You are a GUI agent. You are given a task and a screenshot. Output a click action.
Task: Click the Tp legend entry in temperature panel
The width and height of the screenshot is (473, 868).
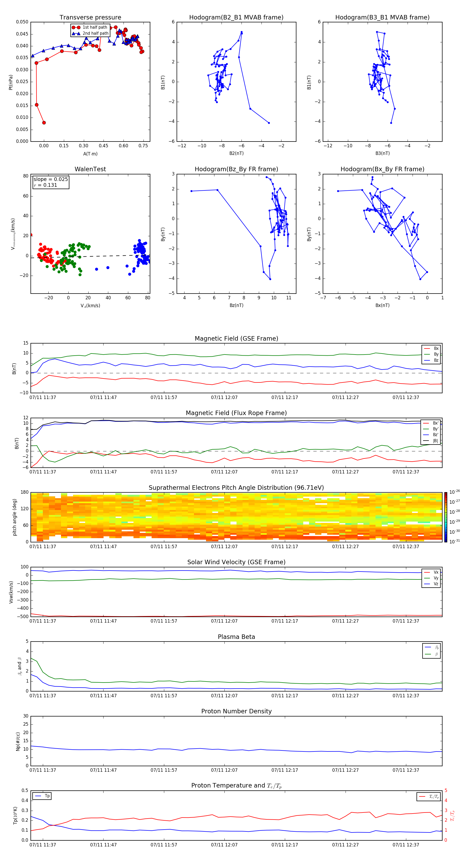tap(42, 796)
